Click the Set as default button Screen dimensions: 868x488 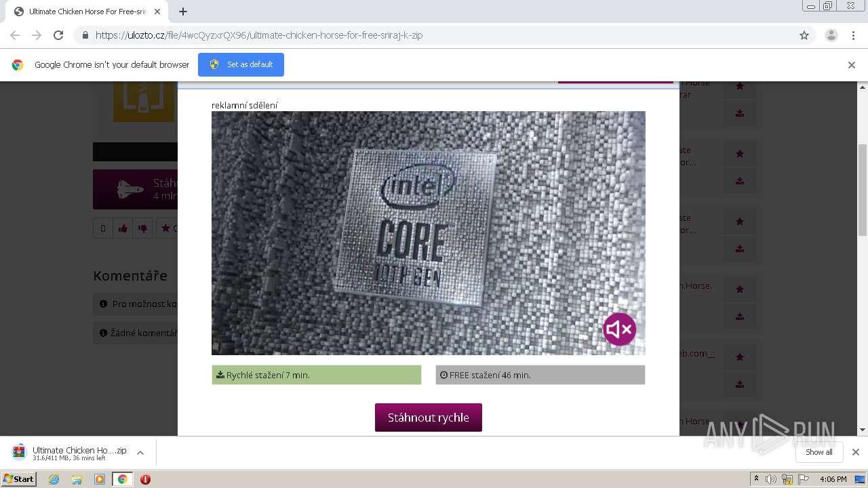(241, 64)
